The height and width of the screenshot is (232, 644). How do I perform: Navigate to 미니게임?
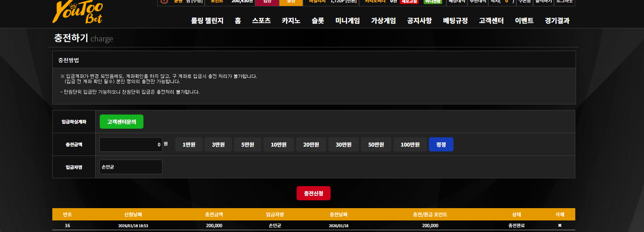click(347, 21)
